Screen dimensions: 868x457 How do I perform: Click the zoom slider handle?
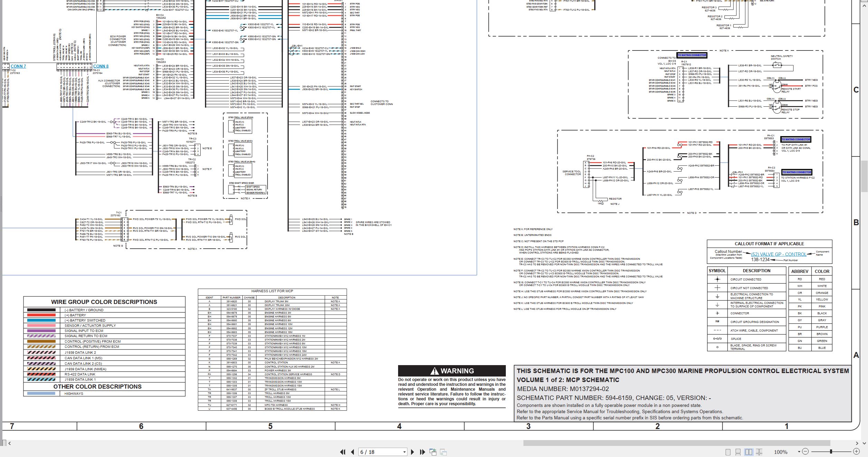click(831, 451)
